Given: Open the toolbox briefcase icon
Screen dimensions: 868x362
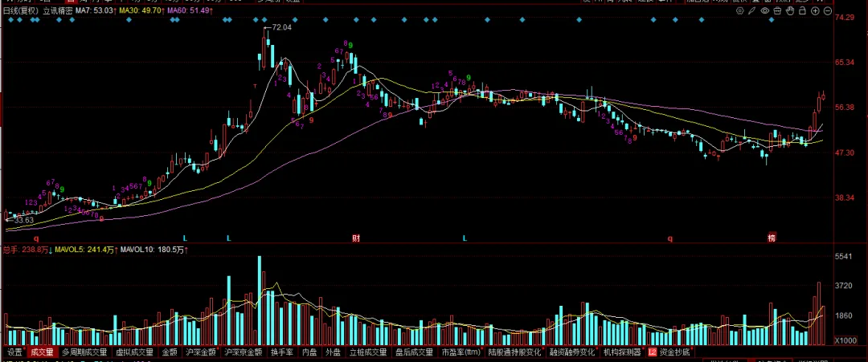Looking at the screenshot, I should (x=777, y=10).
